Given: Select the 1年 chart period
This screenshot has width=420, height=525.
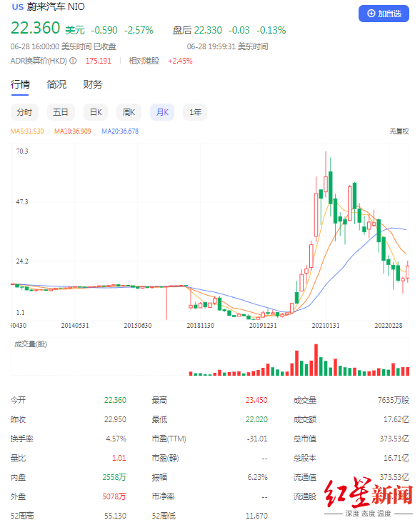Looking at the screenshot, I should click(x=195, y=112).
